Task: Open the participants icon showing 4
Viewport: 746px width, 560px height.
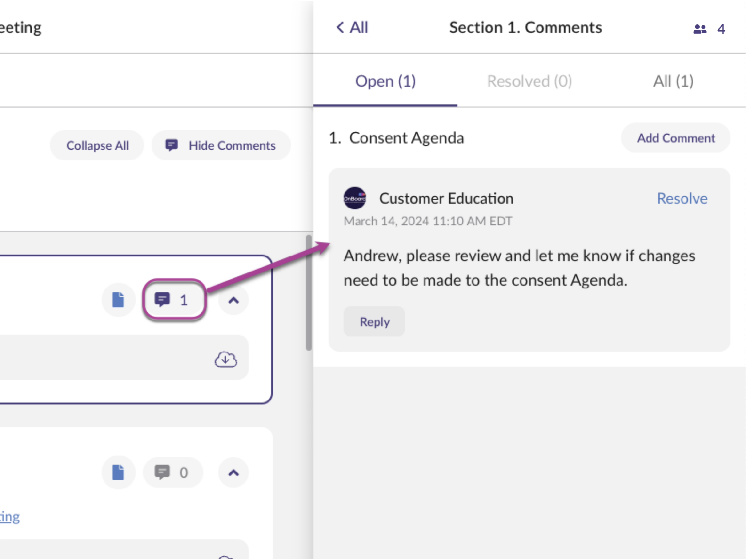Action: click(x=709, y=29)
